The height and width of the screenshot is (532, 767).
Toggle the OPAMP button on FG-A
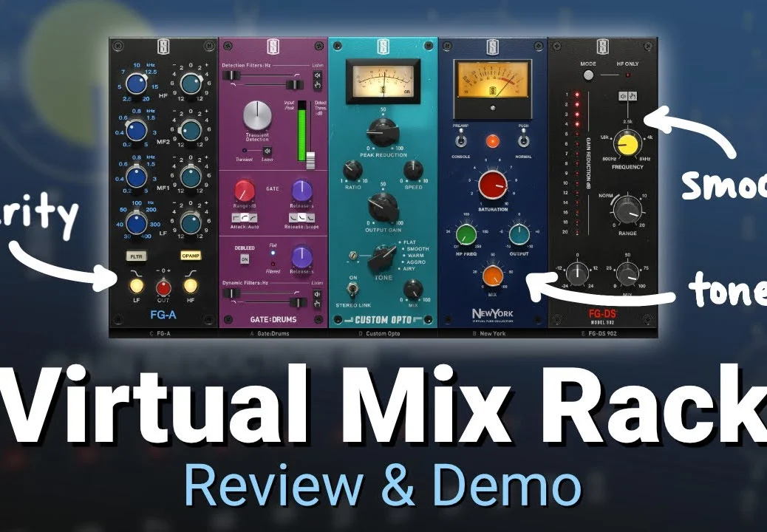(x=191, y=256)
